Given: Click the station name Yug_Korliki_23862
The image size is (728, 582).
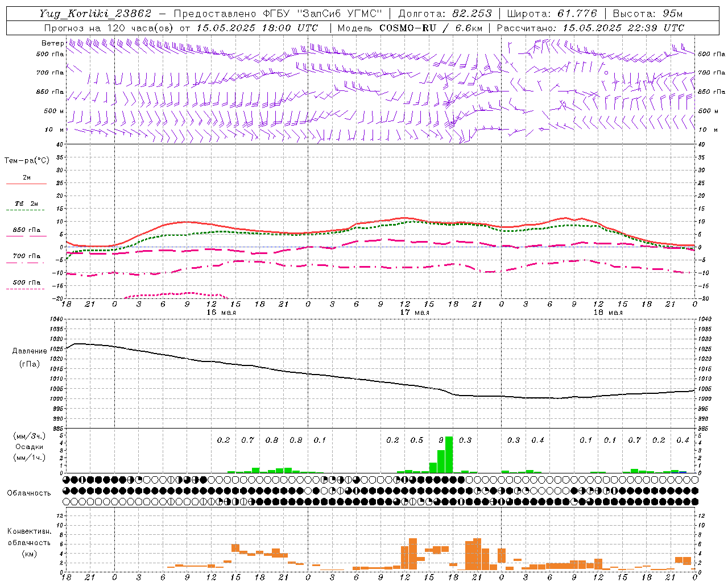Looking at the screenshot, I should coord(96,14).
